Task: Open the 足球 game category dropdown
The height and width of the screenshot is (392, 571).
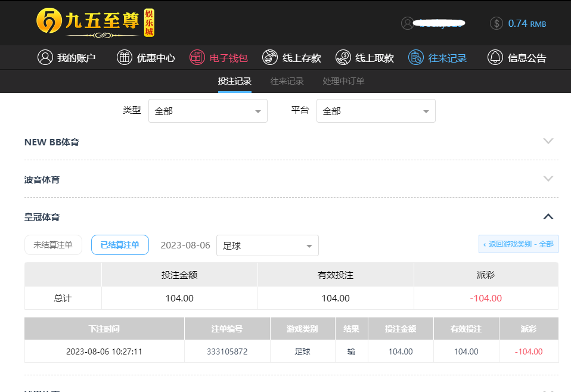Action: pos(267,245)
